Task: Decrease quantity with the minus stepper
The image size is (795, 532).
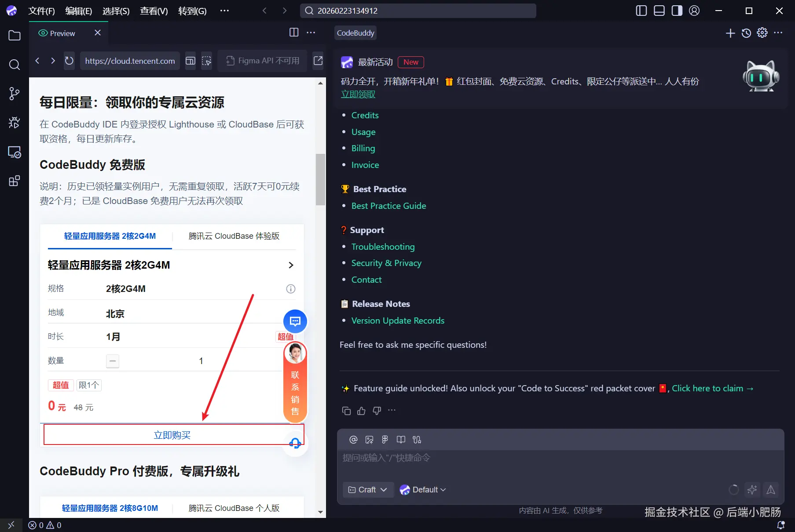Action: tap(113, 361)
